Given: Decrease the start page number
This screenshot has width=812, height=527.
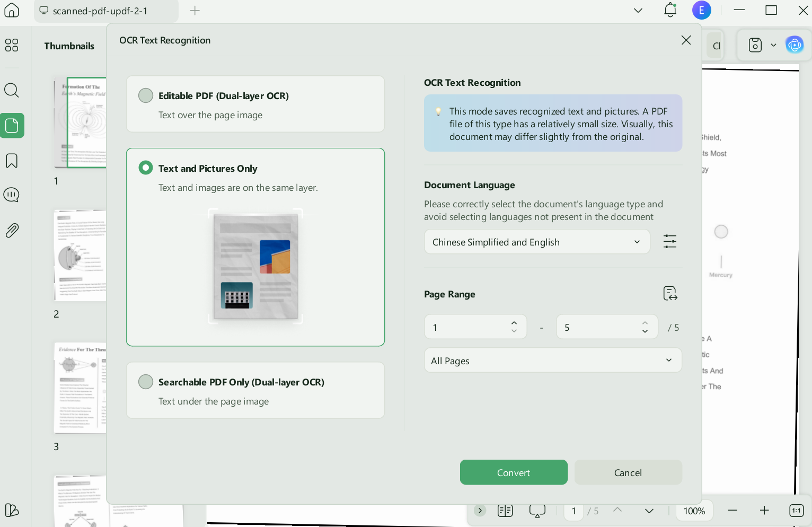Looking at the screenshot, I should point(514,331).
